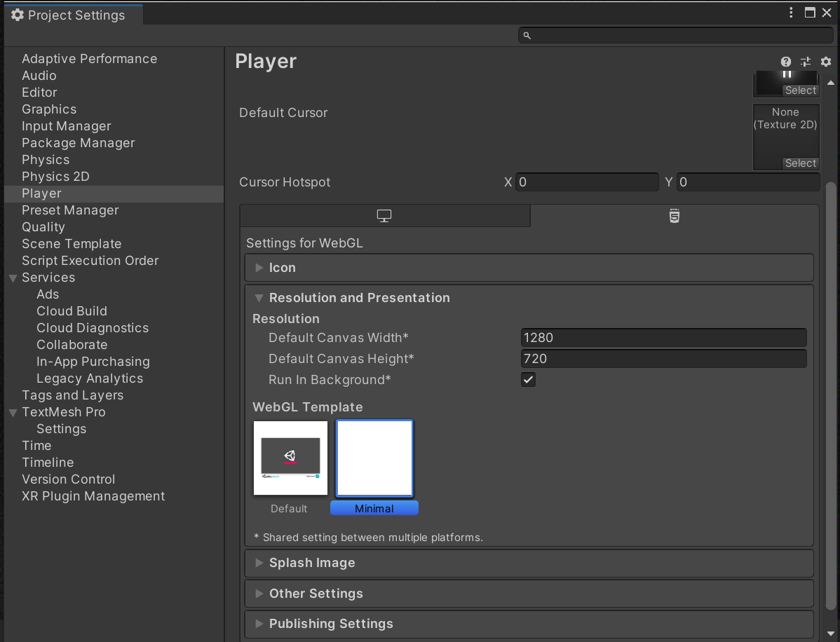Choose the Default WebGL template thumbnail
The image size is (840, 642).
click(290, 458)
